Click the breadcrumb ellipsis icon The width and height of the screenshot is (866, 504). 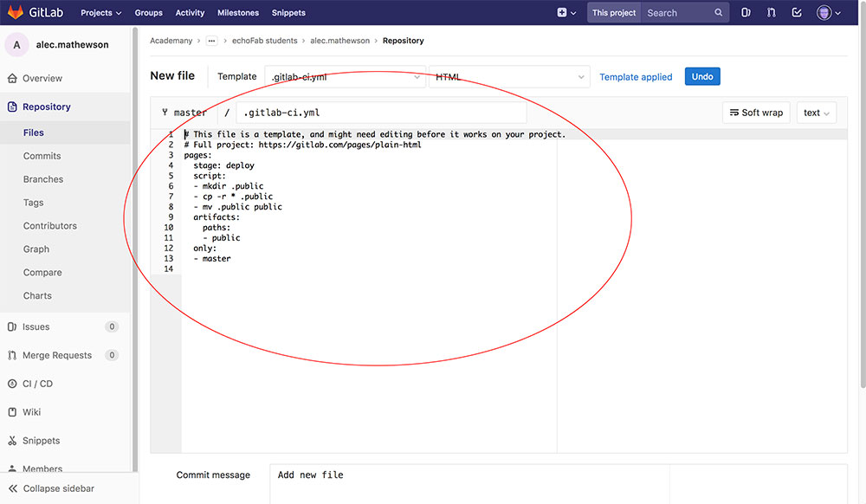point(211,41)
